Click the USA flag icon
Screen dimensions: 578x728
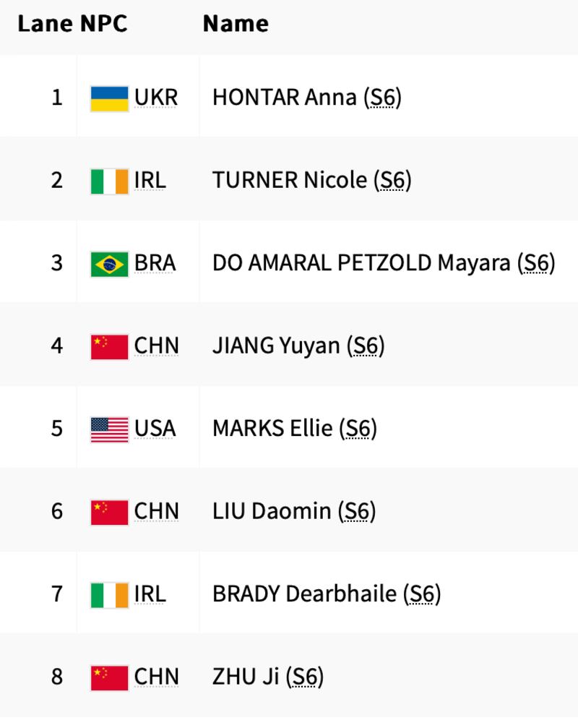pos(109,429)
